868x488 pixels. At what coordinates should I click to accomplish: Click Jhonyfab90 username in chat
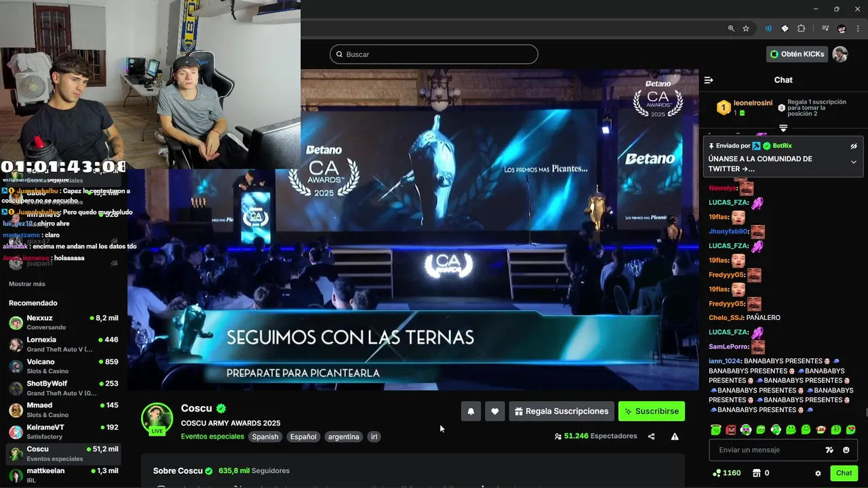[x=728, y=231]
